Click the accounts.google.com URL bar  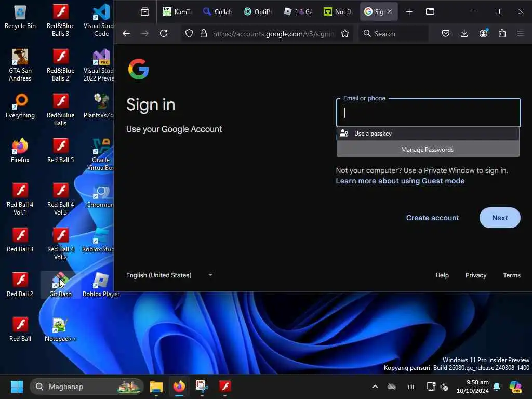(x=273, y=34)
